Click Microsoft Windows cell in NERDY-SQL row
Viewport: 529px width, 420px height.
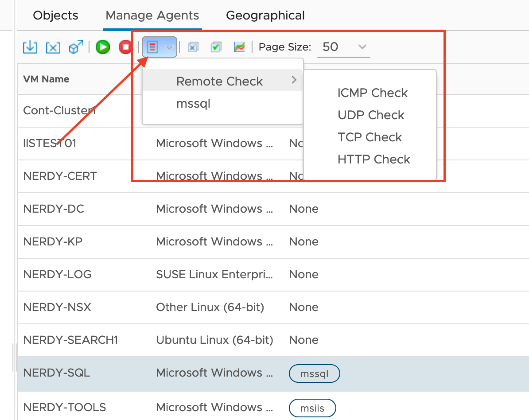coord(214,373)
